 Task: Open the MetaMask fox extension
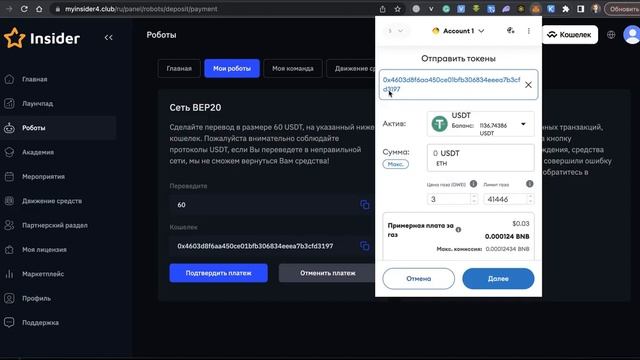point(536,9)
